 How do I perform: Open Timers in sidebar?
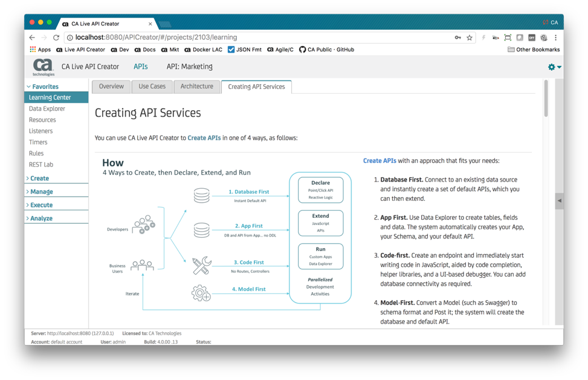tap(38, 142)
